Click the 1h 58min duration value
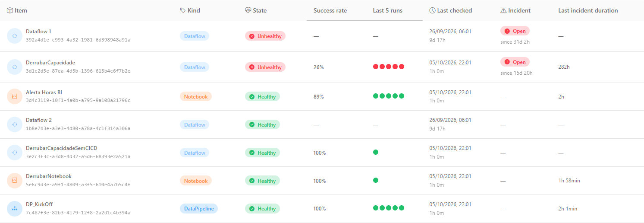 569,181
